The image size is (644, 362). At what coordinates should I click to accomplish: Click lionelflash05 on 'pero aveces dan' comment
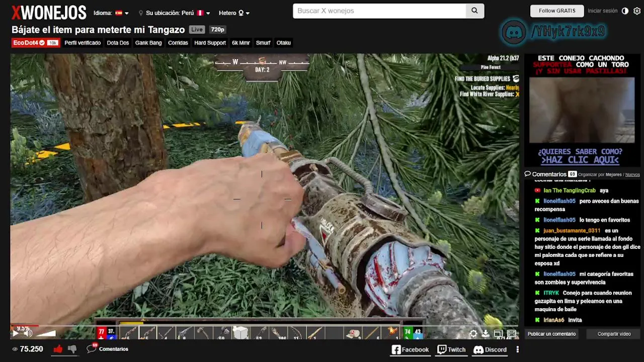(559, 201)
